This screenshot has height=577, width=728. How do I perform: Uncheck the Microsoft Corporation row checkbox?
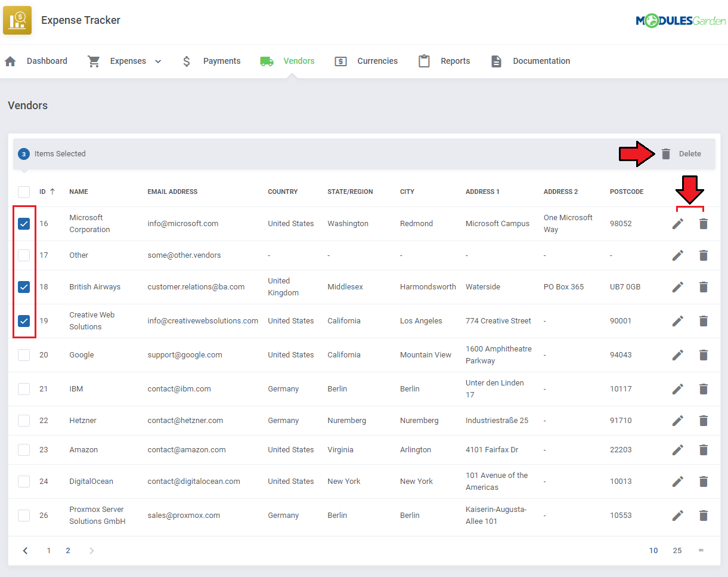pos(24,224)
